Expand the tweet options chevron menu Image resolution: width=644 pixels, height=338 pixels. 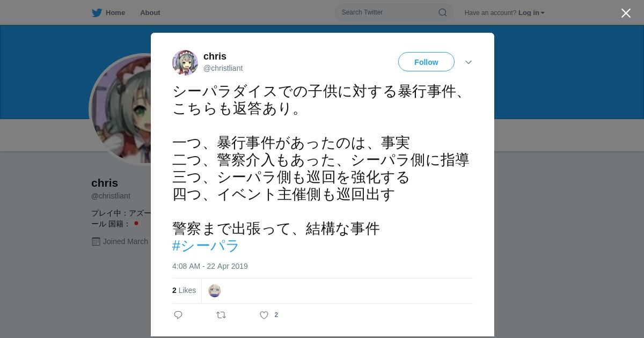coord(469,62)
